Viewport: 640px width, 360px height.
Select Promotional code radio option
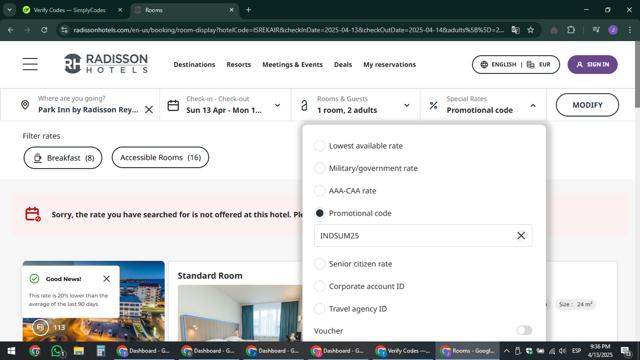click(320, 213)
